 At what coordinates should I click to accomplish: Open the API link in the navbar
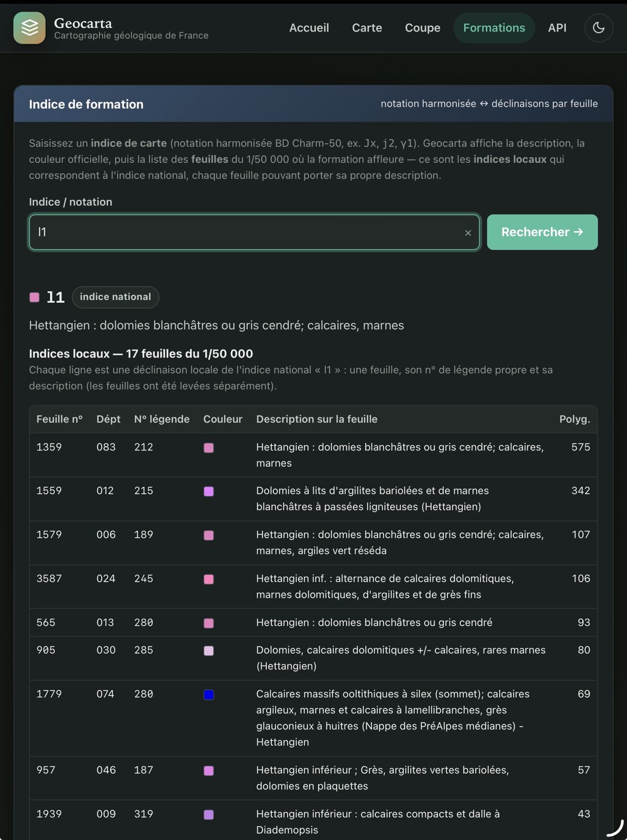557,28
